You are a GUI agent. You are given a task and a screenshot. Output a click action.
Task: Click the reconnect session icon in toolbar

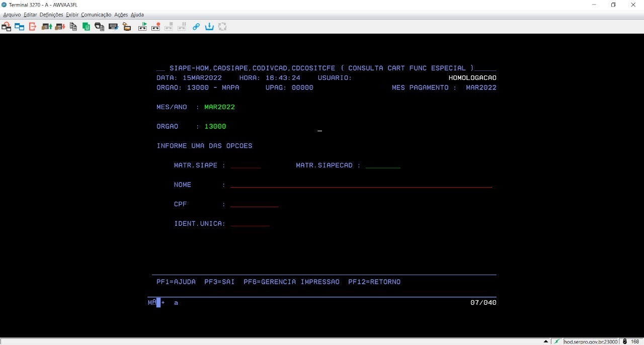[x=7, y=27]
